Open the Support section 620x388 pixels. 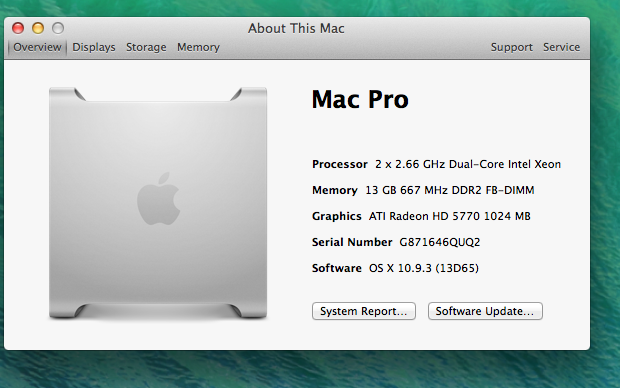(512, 47)
